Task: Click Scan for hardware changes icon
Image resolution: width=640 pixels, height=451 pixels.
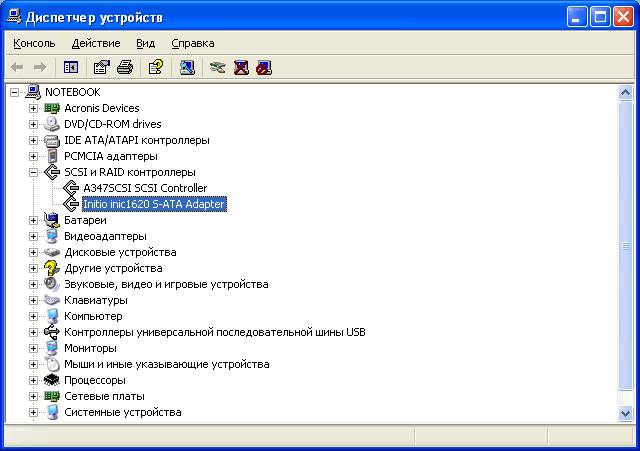Action: (x=187, y=67)
